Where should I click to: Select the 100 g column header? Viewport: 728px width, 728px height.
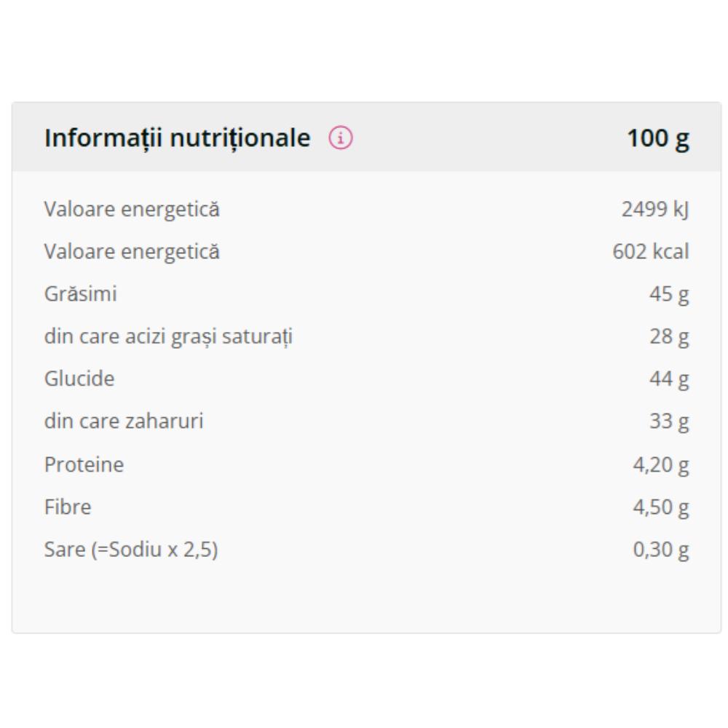[658, 138]
